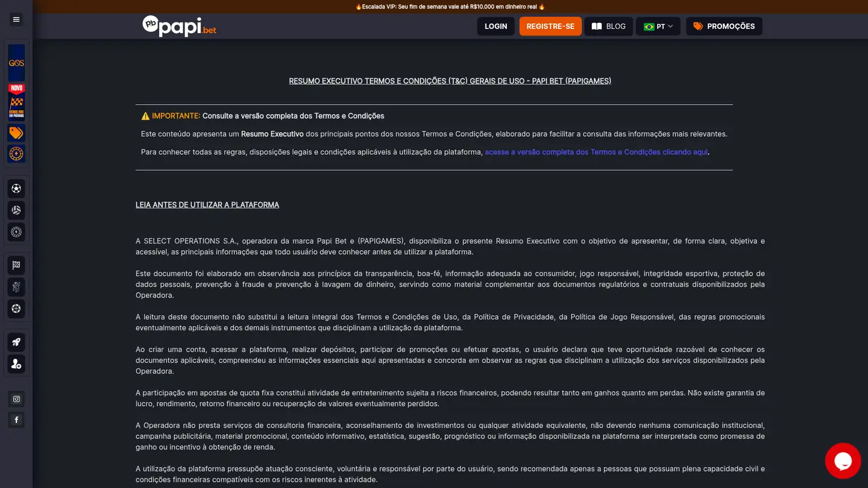Click the Papi bet logo
Viewport: 868px width, 488px height.
[179, 26]
